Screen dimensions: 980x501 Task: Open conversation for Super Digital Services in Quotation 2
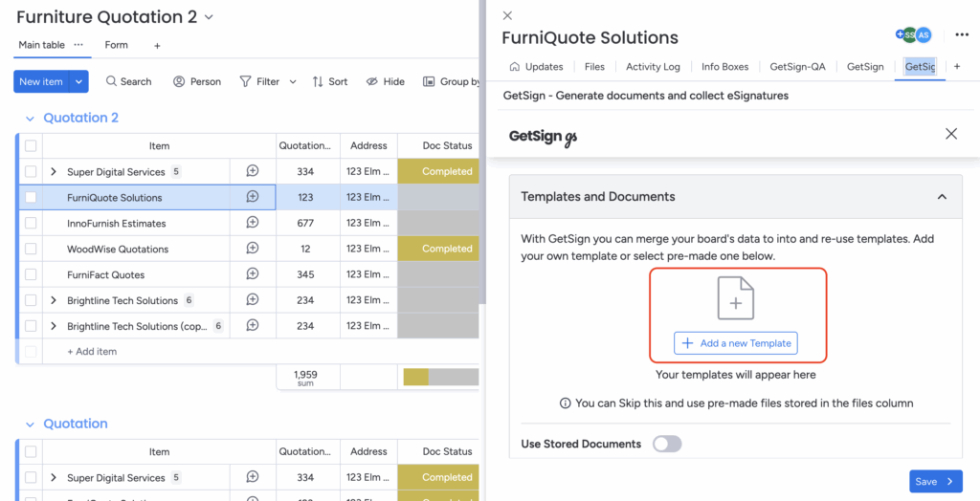253,171
